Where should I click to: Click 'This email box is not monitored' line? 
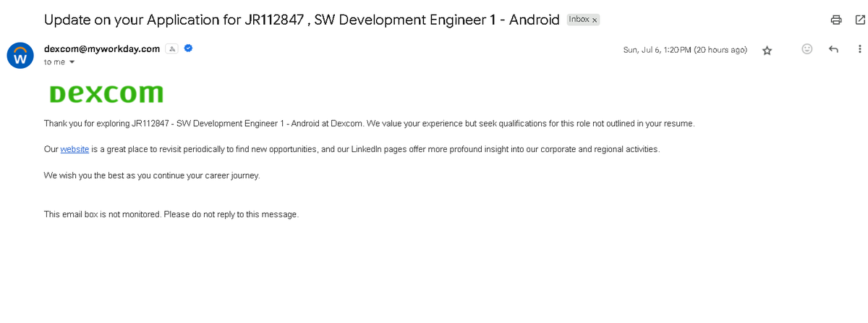[x=171, y=214]
